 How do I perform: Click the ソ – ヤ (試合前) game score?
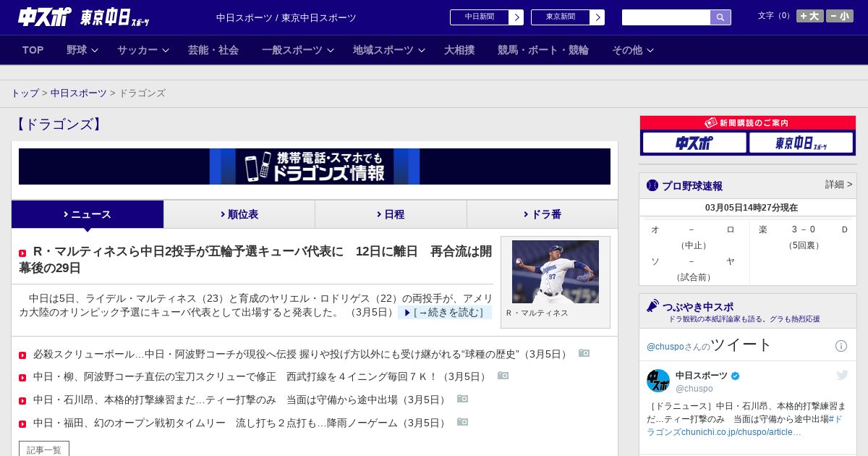click(x=694, y=269)
